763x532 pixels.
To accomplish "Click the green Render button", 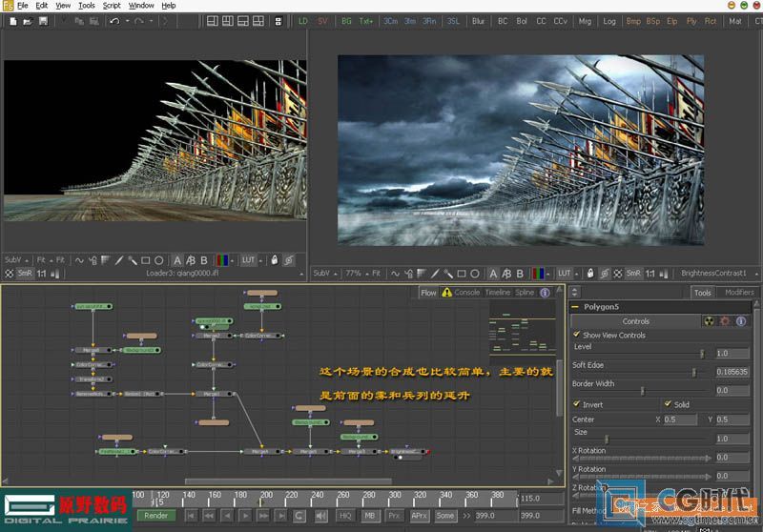I will tap(155, 516).
